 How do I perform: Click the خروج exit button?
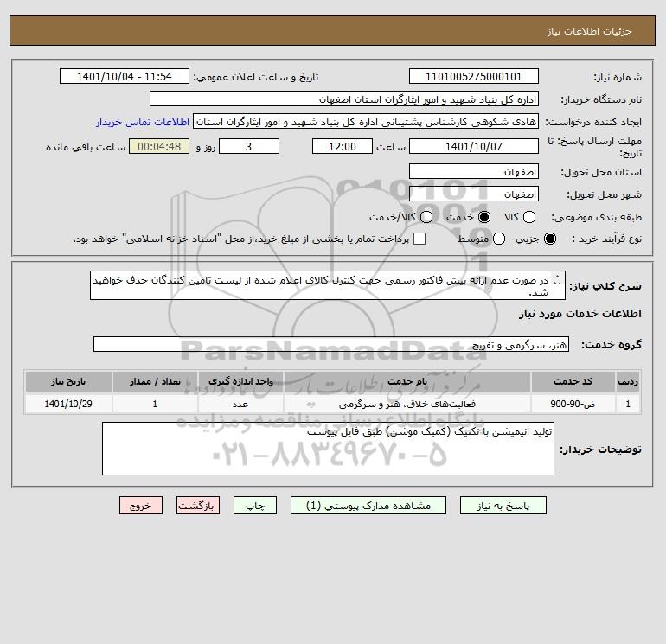click(141, 506)
